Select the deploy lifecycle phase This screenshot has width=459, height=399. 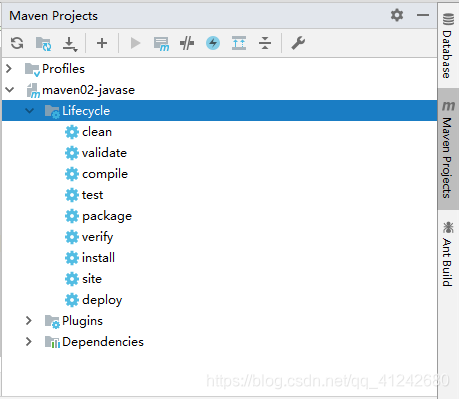[x=102, y=300]
